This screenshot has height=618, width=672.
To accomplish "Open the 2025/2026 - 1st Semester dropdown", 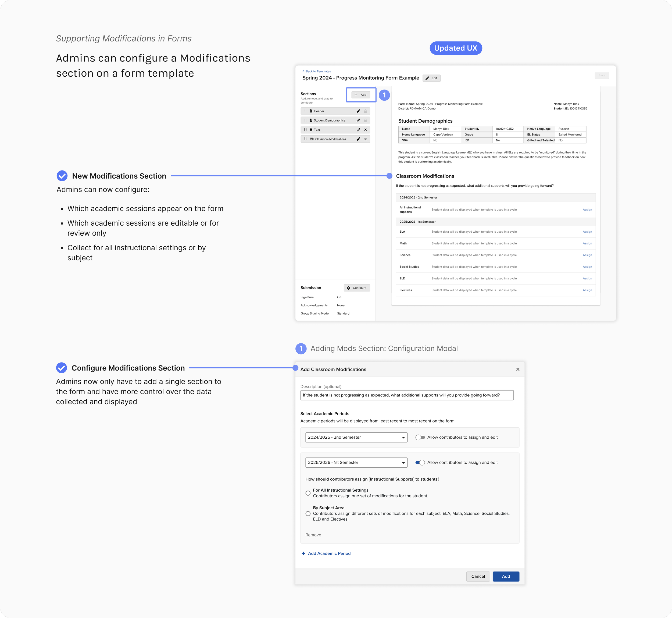I will [356, 463].
